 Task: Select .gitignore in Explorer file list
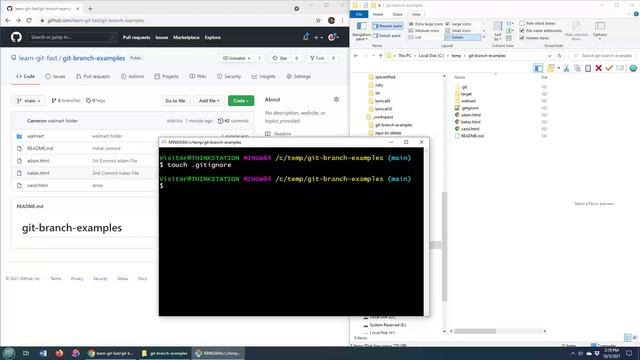(469, 108)
